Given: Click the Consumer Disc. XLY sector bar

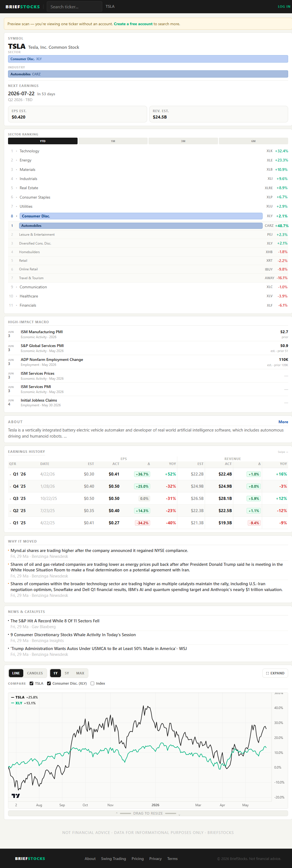Looking at the screenshot, I should (148, 59).
